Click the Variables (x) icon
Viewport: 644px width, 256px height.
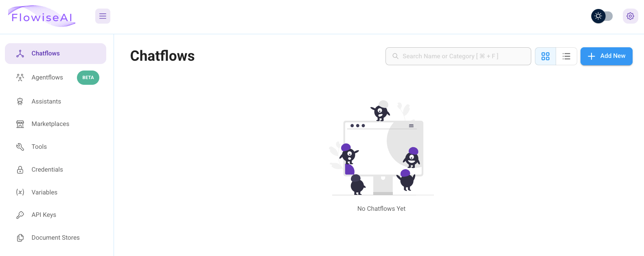click(x=20, y=192)
